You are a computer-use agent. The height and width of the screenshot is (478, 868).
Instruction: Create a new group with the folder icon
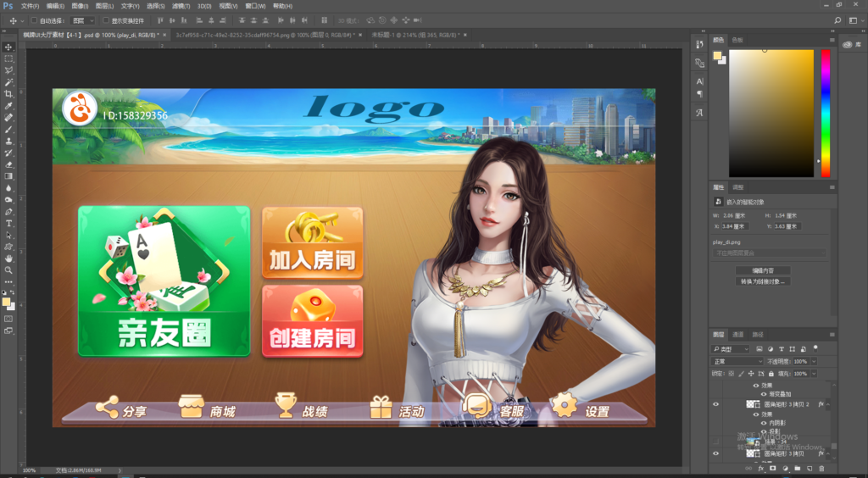[797, 469]
